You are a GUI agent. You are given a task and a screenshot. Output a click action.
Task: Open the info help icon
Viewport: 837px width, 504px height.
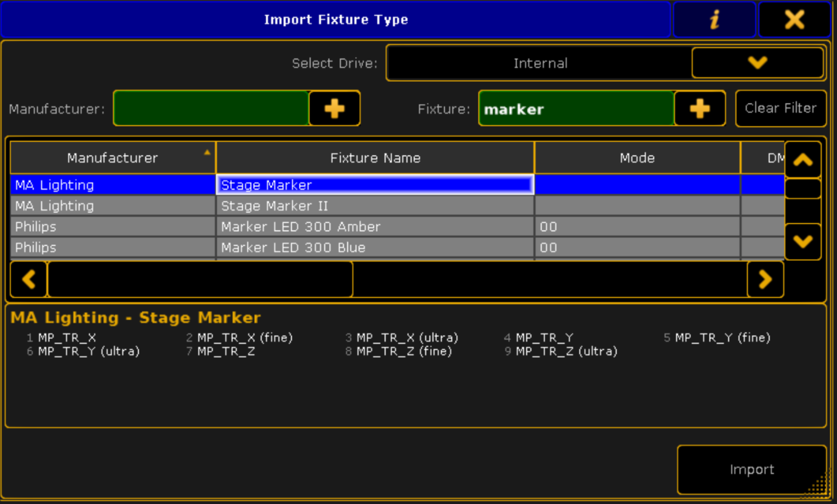(714, 19)
